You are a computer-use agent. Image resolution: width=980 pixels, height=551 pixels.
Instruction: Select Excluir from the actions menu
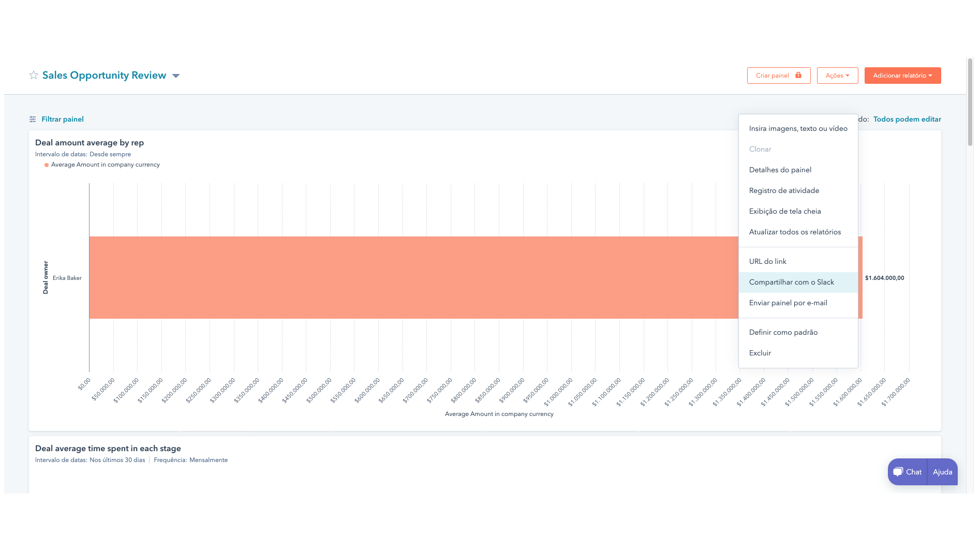click(x=798, y=353)
